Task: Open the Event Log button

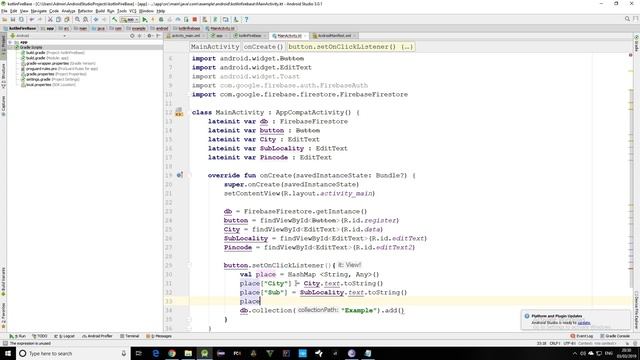Action: (x=582, y=336)
